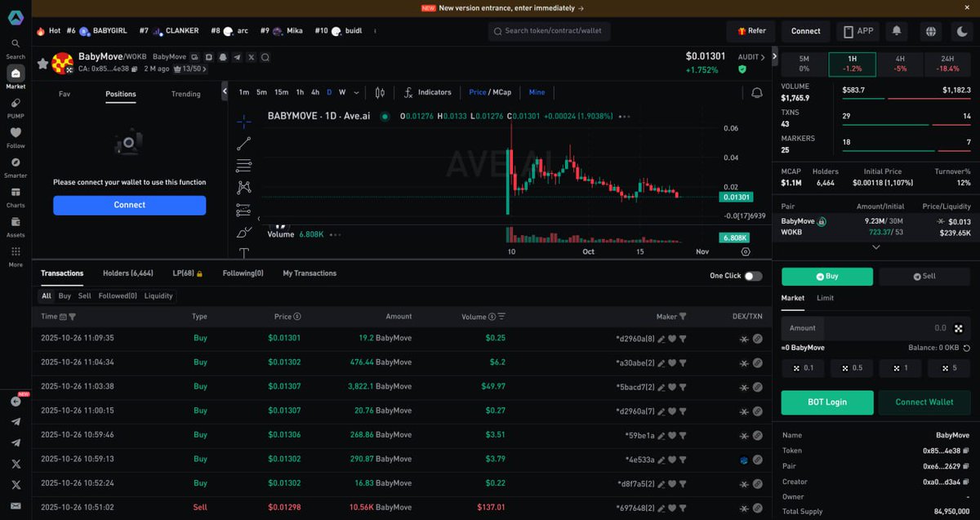
Task: Open the PUMP section in sidebar
Action: [16, 108]
